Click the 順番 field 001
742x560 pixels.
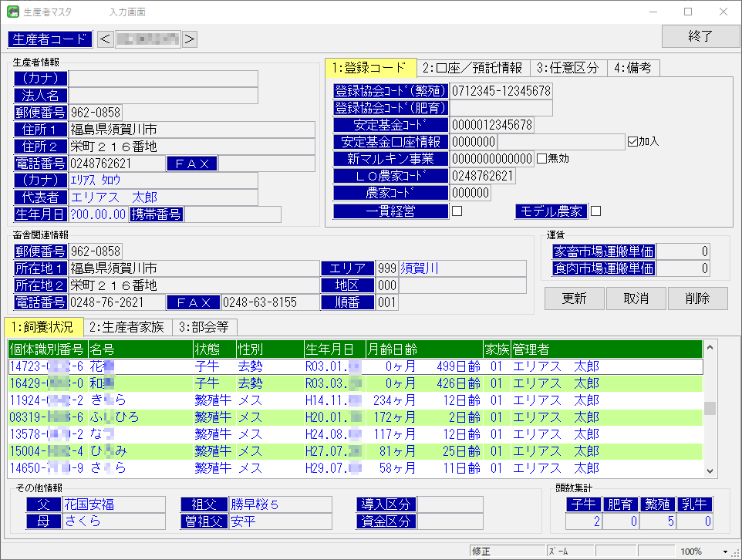point(387,302)
